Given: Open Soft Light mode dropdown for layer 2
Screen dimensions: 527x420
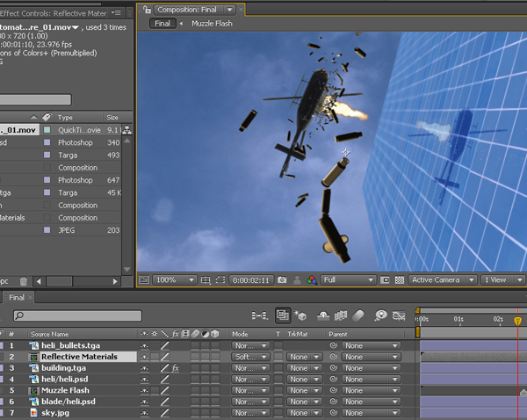Looking at the screenshot, I should pos(250,357).
